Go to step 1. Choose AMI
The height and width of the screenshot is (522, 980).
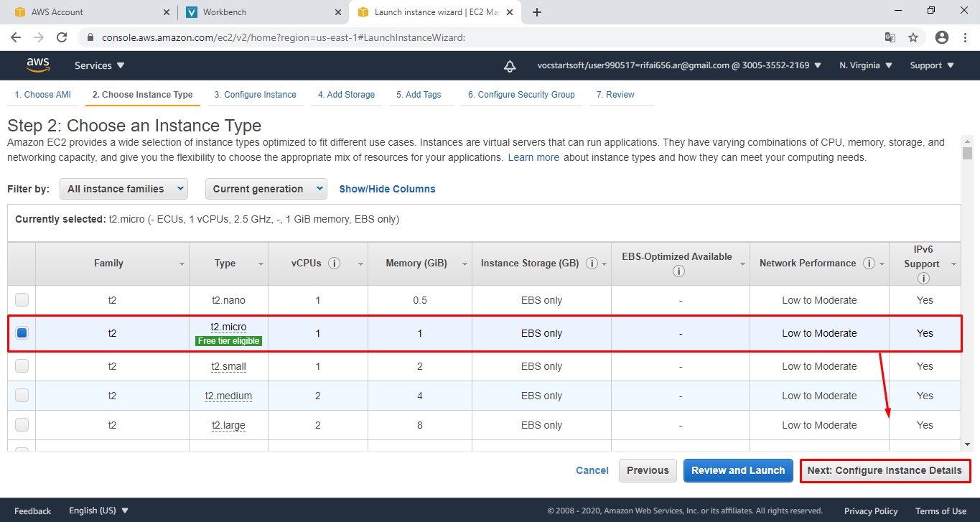(x=43, y=95)
